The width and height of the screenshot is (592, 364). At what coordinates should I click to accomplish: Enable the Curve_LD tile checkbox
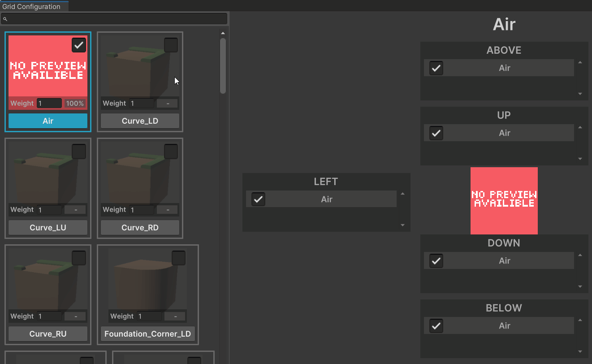[x=171, y=45]
